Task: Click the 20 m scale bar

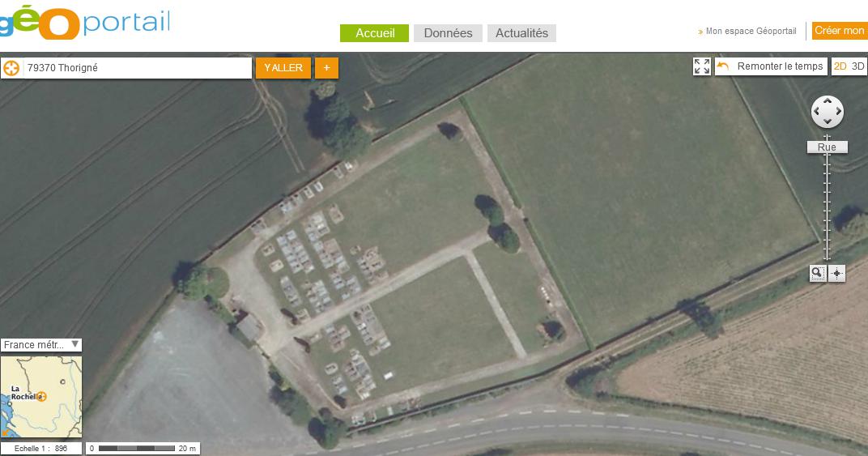Action: point(143,448)
